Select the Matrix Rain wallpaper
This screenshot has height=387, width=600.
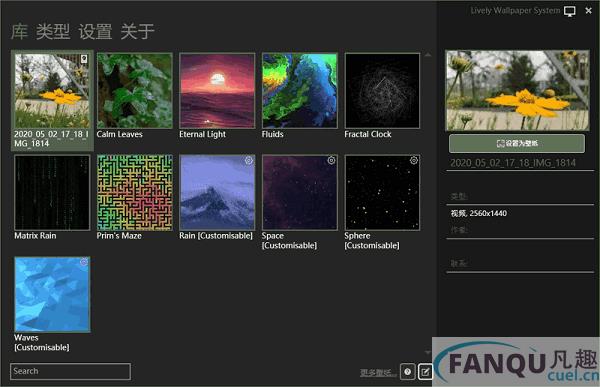[x=52, y=198]
